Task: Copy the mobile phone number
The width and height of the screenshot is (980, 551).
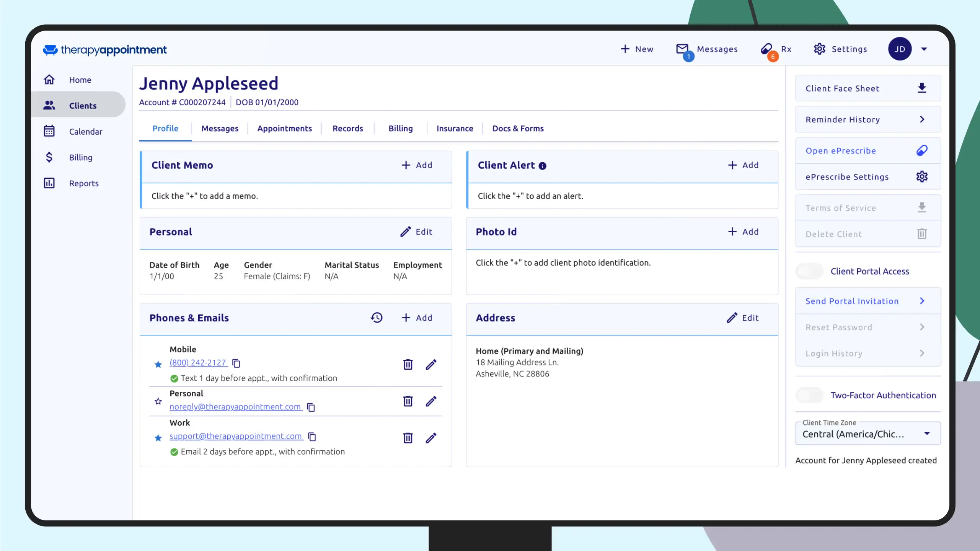Action: (236, 363)
